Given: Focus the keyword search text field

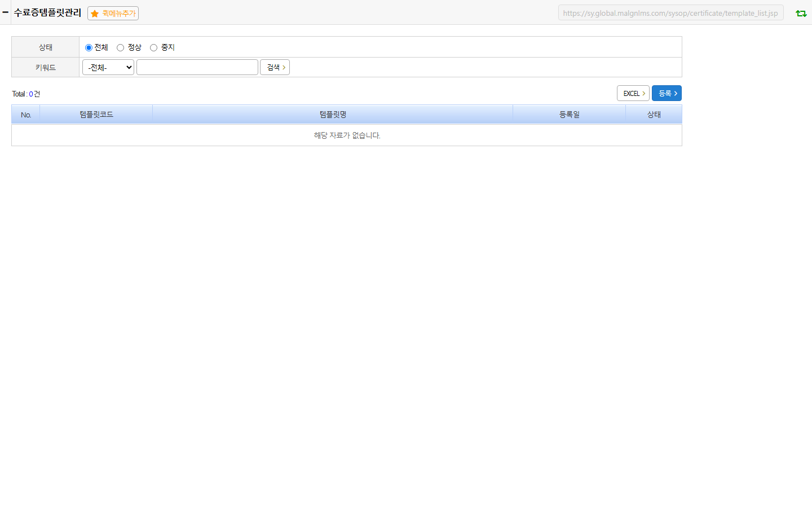Looking at the screenshot, I should coord(197,67).
